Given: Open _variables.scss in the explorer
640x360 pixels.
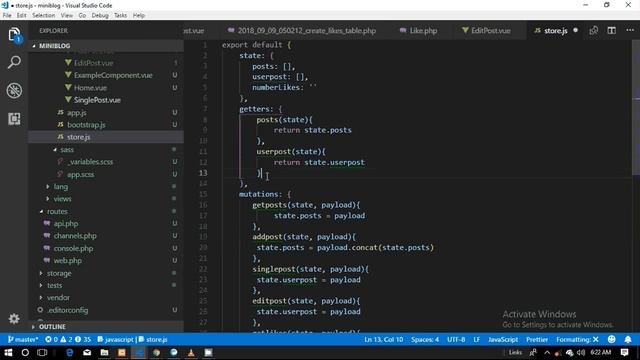Looking at the screenshot, I should (x=90, y=162).
